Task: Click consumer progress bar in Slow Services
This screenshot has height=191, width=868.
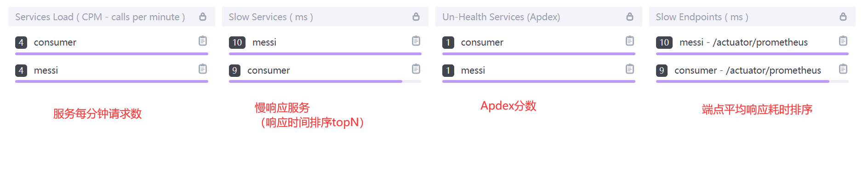Action: pyautogui.click(x=315, y=81)
